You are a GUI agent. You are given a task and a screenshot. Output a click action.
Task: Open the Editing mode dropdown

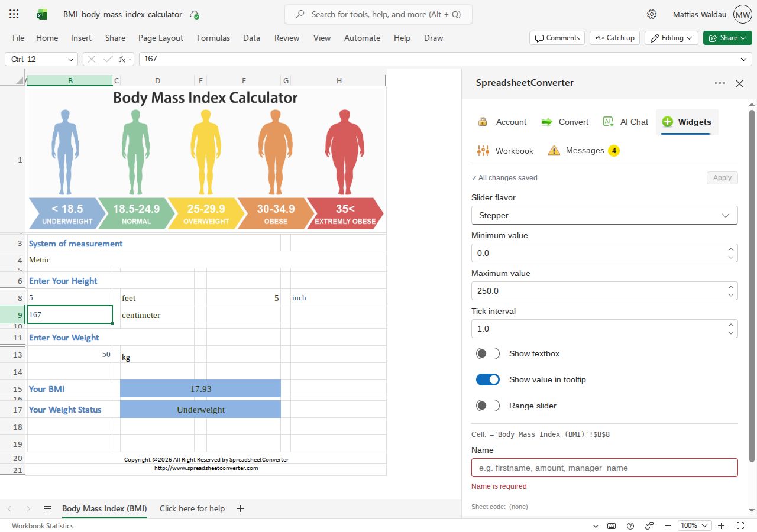[x=671, y=38]
